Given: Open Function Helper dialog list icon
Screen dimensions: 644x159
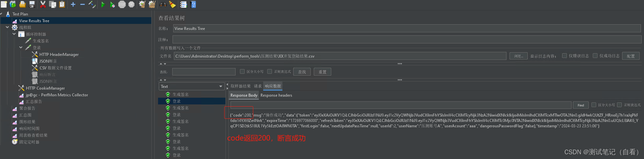Looking at the screenshot, I should (x=183, y=4).
